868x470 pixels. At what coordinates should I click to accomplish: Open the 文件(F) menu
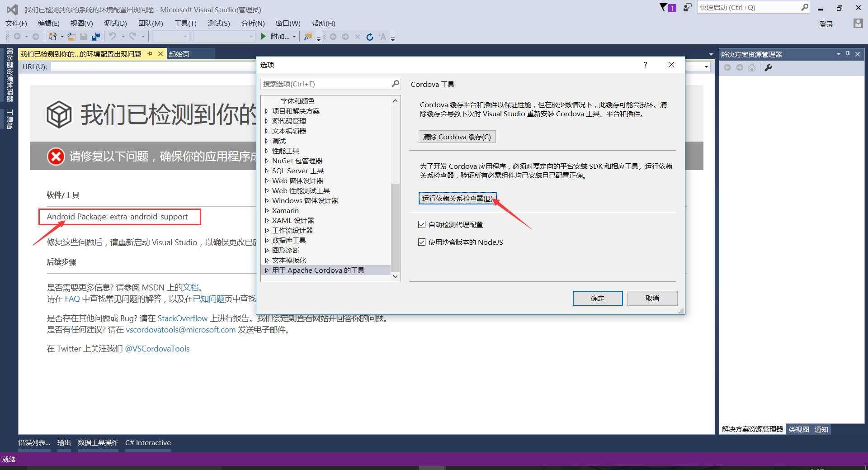click(x=16, y=23)
